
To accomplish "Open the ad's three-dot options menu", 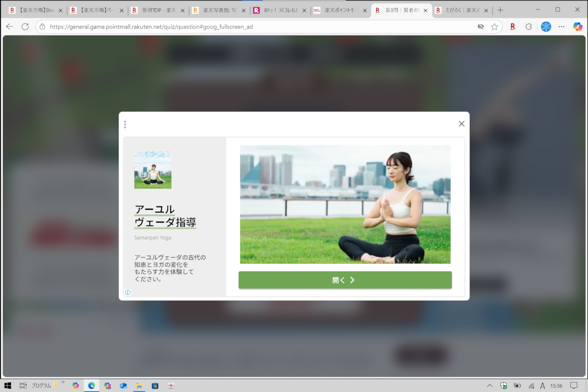I will [x=125, y=124].
